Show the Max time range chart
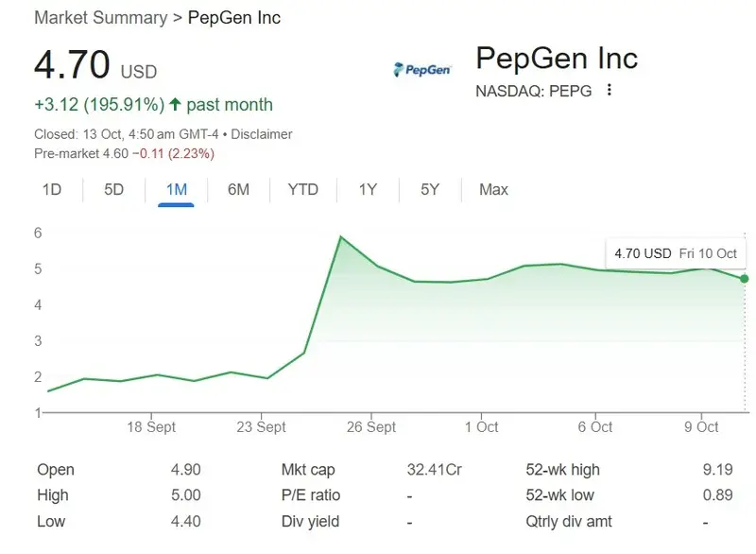The image size is (756, 554). pos(491,190)
